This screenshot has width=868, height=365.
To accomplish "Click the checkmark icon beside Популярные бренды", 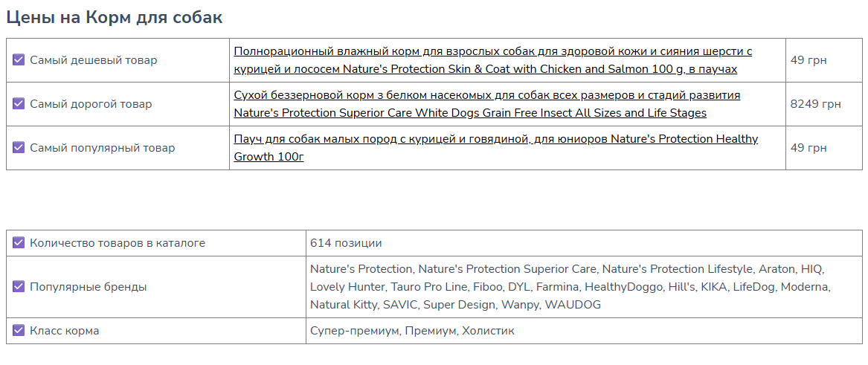I will click(x=19, y=286).
